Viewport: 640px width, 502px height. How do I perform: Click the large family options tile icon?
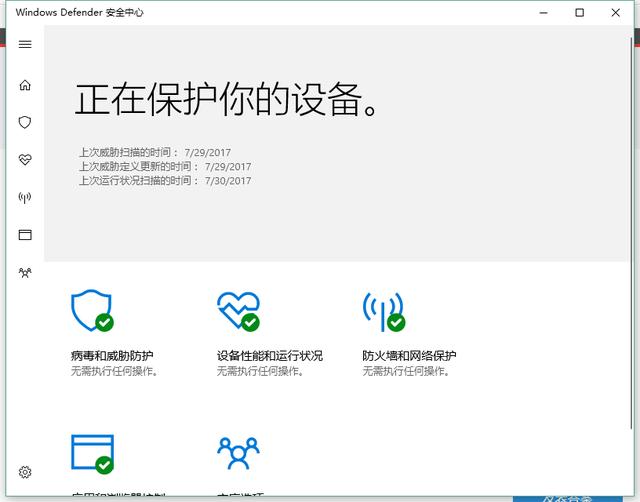[238, 453]
